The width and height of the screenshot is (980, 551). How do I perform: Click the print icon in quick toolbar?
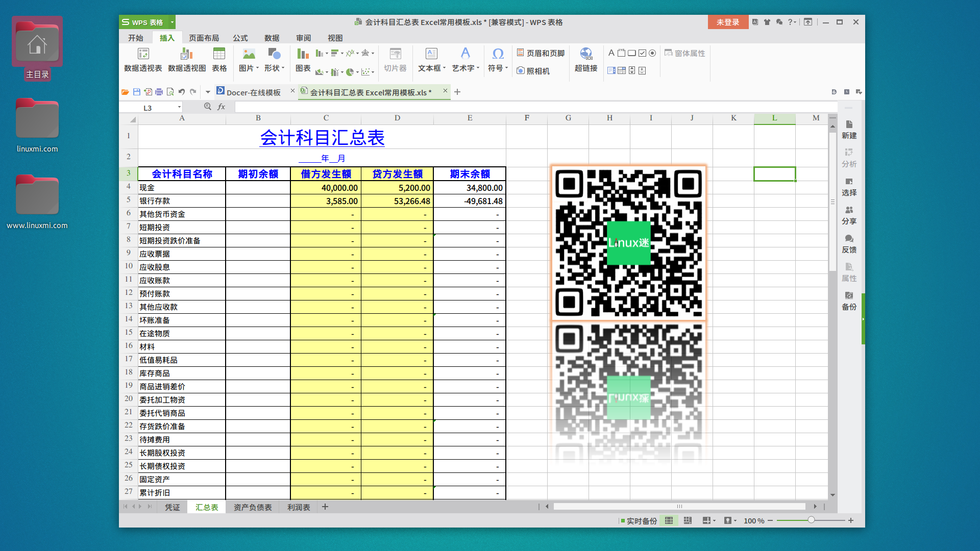coord(159,92)
